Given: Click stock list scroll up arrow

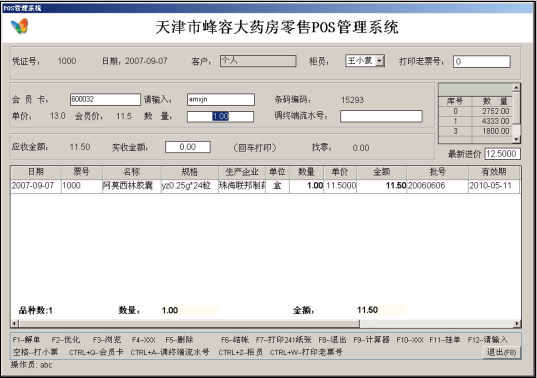Looking at the screenshot, I should (516, 88).
